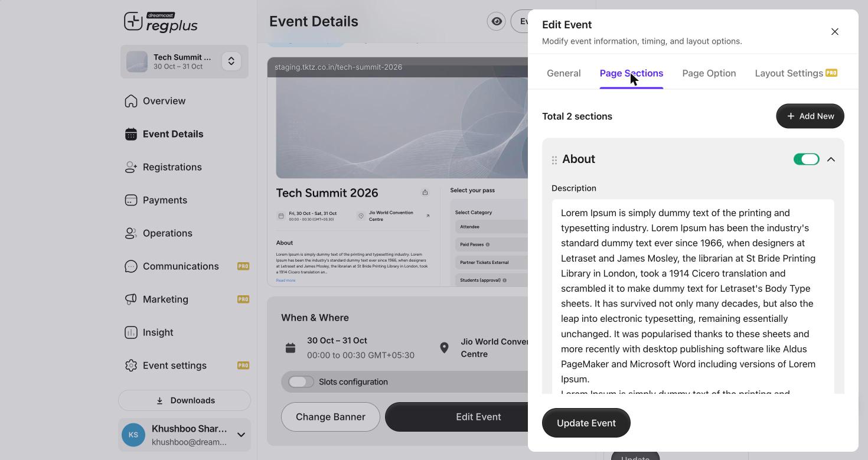Select the Page Sections tab
Screen dimensions: 868x460
(x=631, y=73)
